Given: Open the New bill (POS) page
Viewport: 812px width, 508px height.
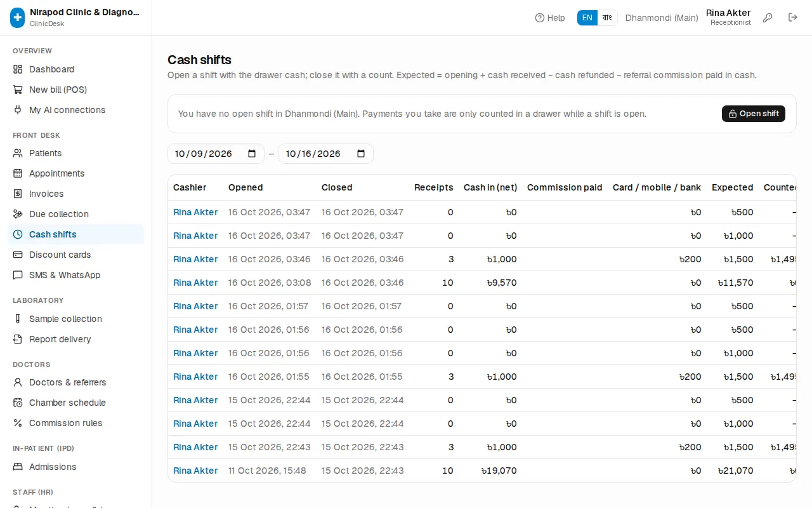Looking at the screenshot, I should click(76, 90).
